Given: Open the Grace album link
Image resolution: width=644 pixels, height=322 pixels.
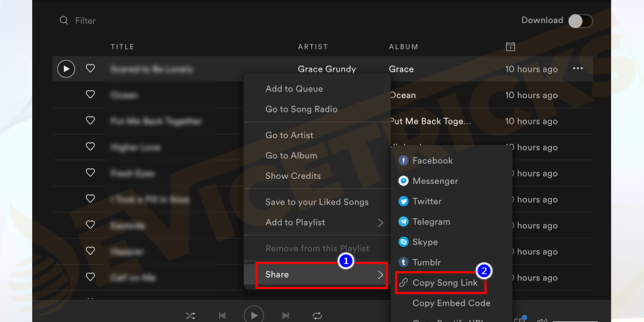Looking at the screenshot, I should (401, 69).
